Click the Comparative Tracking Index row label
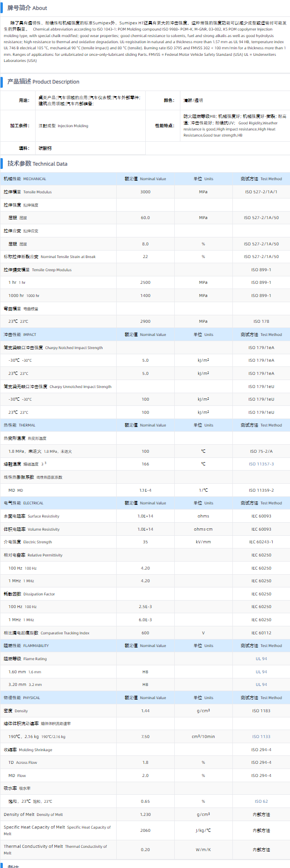290x868 pixels. [x=46, y=633]
